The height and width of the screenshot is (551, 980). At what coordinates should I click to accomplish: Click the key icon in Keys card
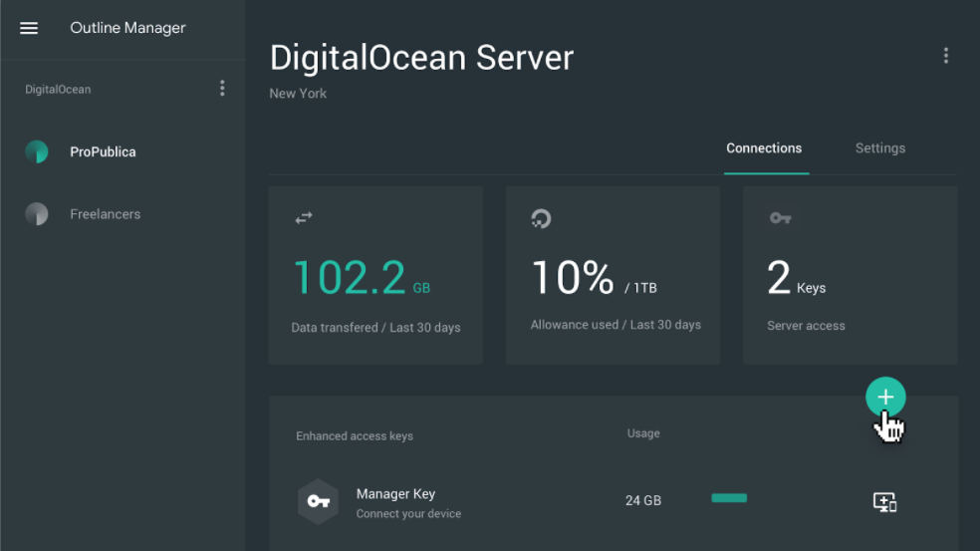[x=781, y=217]
